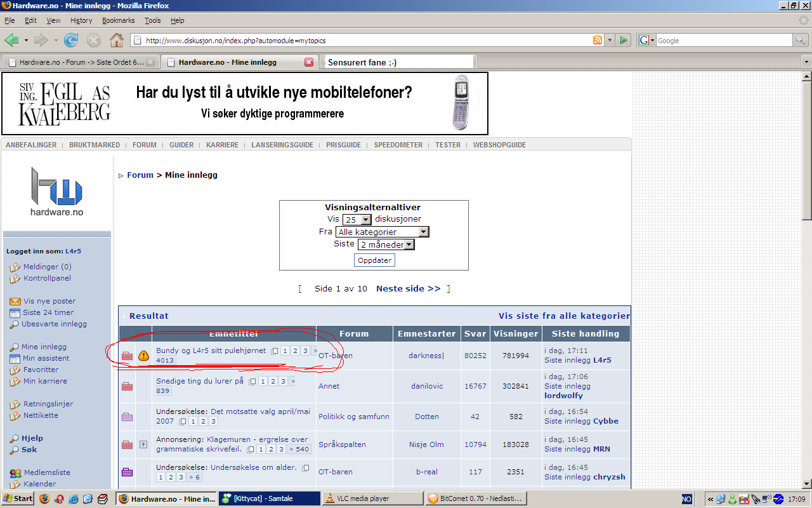Click the pinned arrow icon in Klagemuren row

(x=143, y=444)
